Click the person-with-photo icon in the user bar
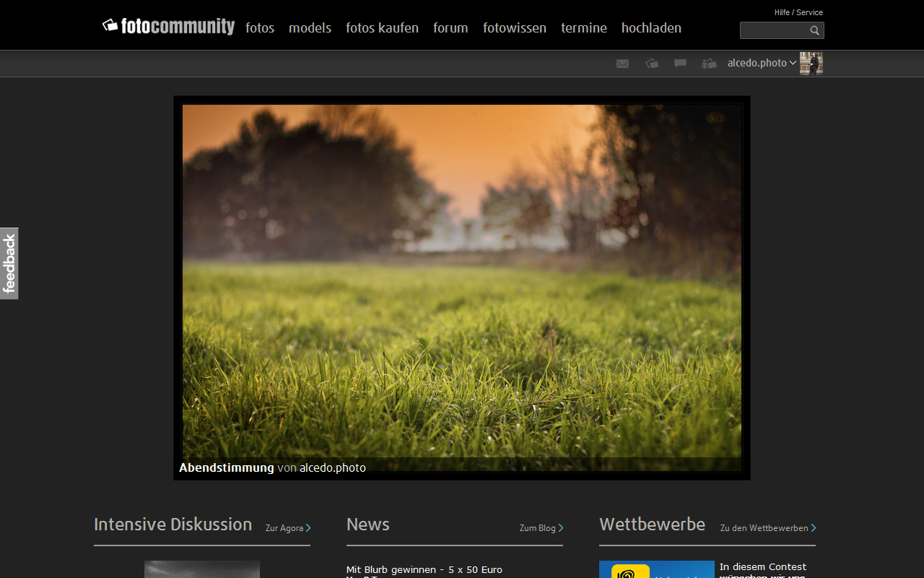Screen dimensions: 924x578 tap(709, 64)
